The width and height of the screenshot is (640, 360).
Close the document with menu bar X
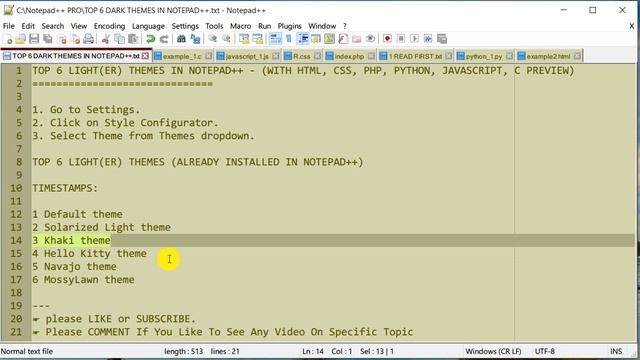pos(631,26)
